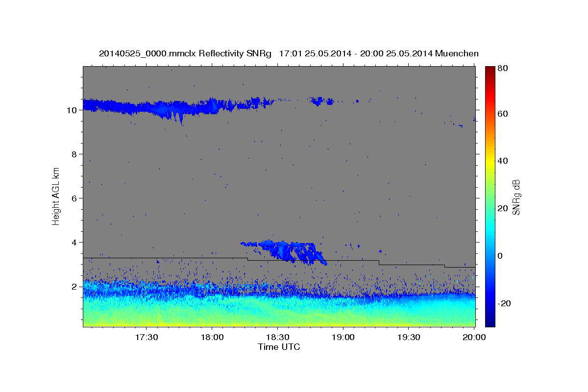
Task: Click the dark blue bottom of colorbar
Action: click(490, 321)
